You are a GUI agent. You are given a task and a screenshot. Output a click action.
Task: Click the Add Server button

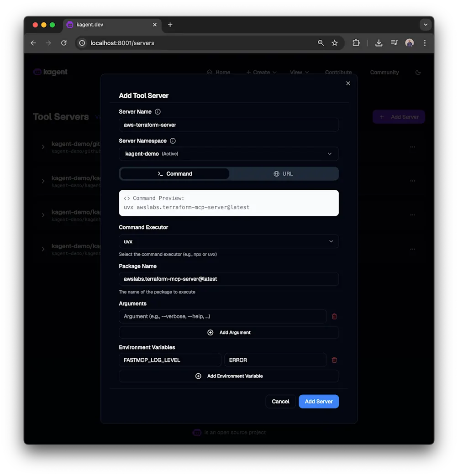(x=319, y=402)
